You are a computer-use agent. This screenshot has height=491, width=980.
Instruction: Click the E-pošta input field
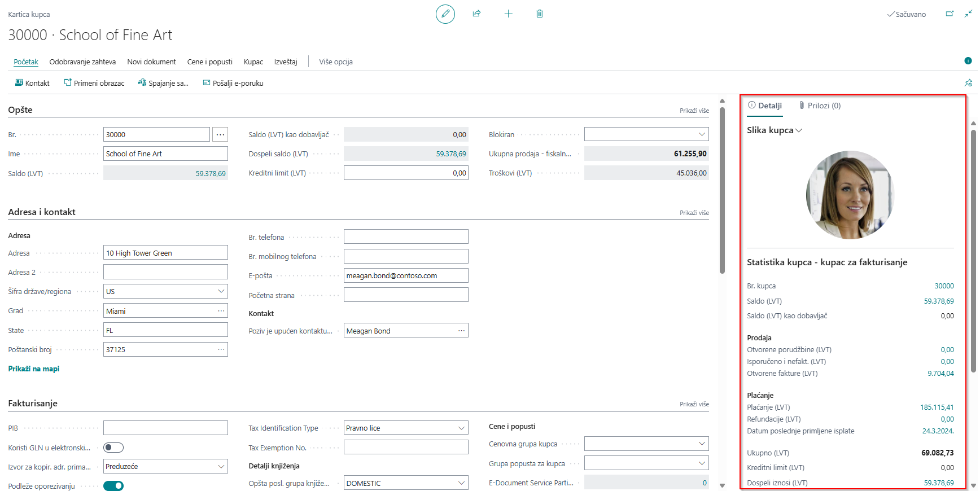(405, 276)
